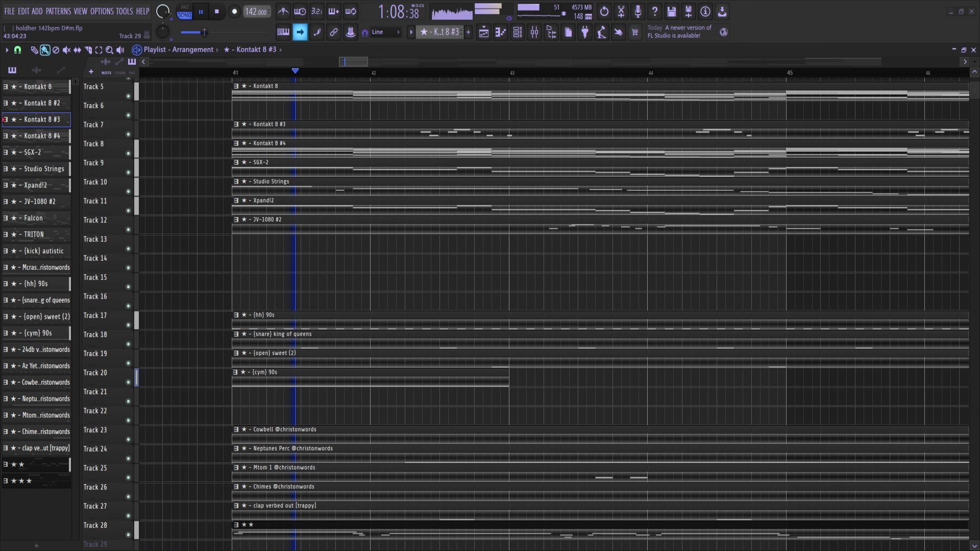Open the PATTERNS menu
This screenshot has width=980, height=551.
(58, 11)
